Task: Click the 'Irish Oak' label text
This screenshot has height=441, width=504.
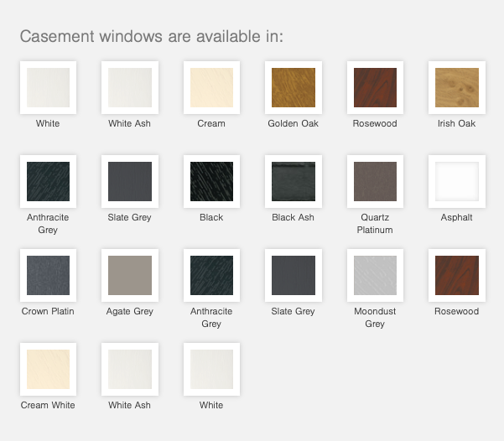Action: [456, 123]
